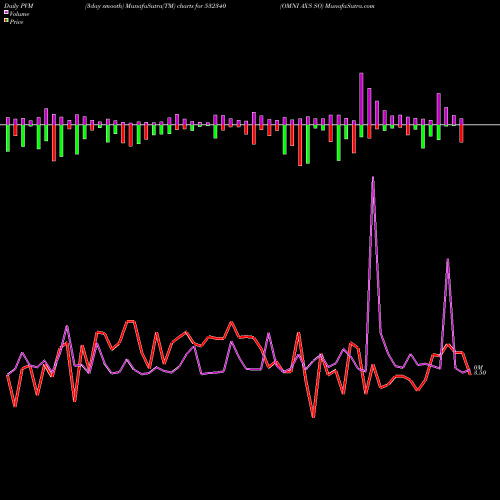Click the tallest magenta volume bar
The image size is (500, 500).
tap(361, 99)
